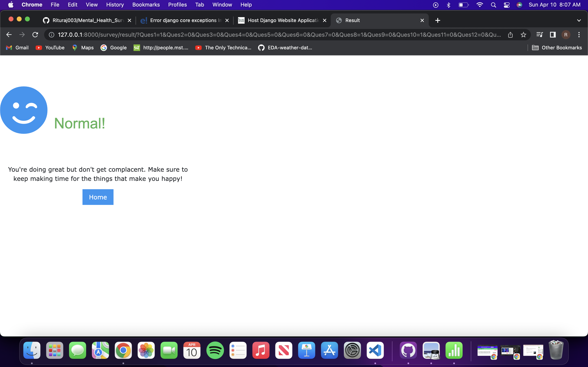The height and width of the screenshot is (367, 588).
Task: Bookmark this page with the star icon
Action: coord(523,35)
